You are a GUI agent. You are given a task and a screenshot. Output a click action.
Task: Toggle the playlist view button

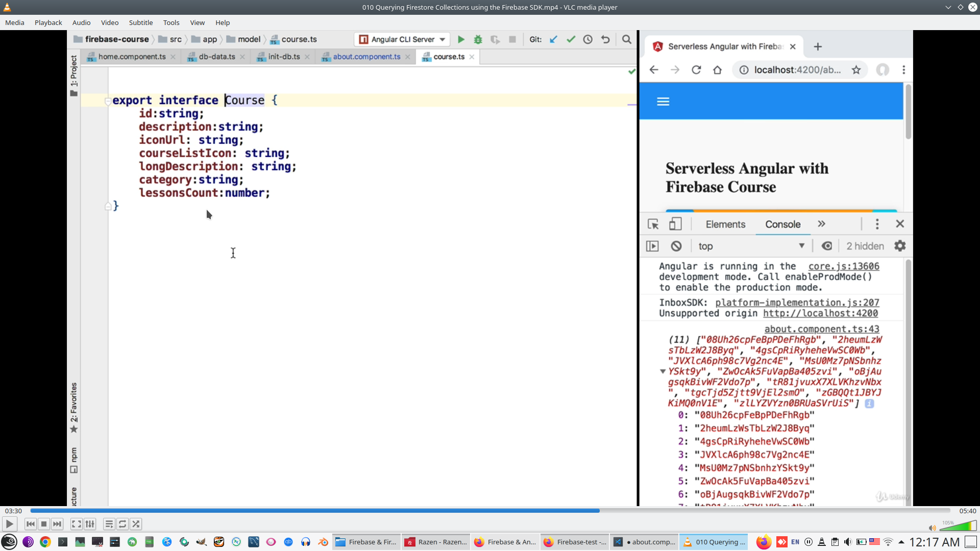tap(109, 524)
